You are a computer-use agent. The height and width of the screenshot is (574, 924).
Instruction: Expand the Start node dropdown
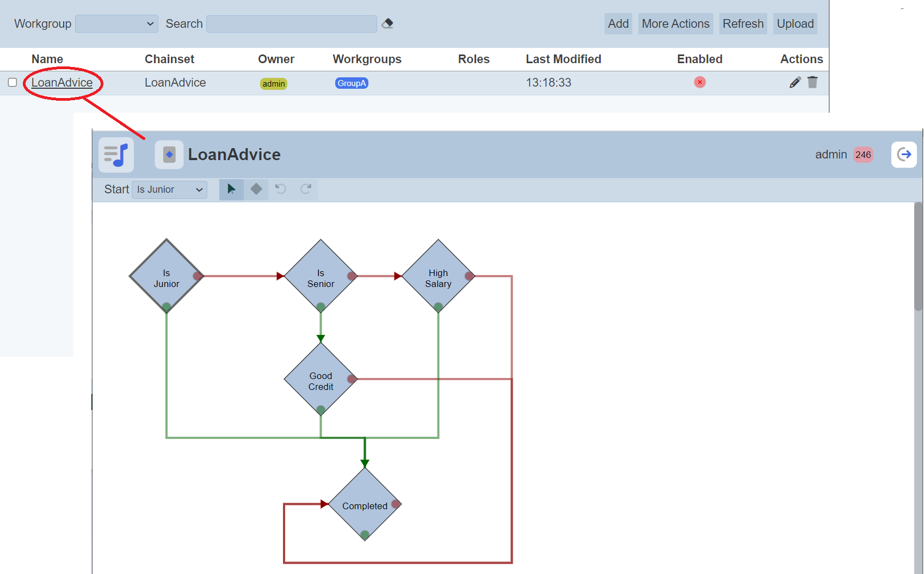(169, 190)
